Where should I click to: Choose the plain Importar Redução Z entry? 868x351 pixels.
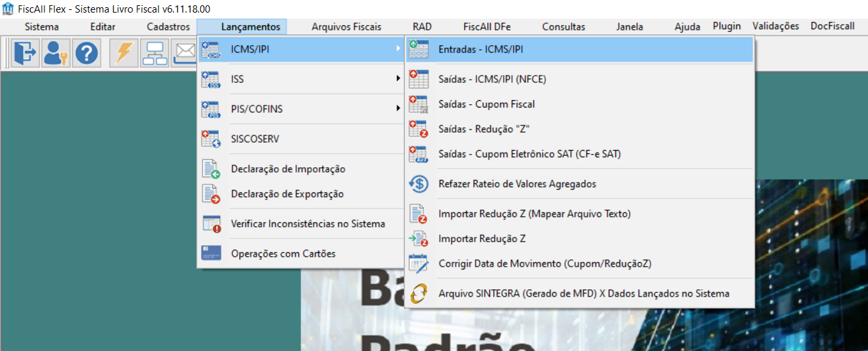pyautogui.click(x=579, y=238)
